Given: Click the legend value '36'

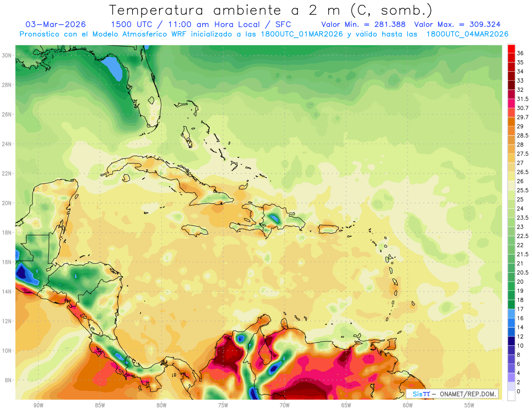Looking at the screenshot, I should pos(520,53).
